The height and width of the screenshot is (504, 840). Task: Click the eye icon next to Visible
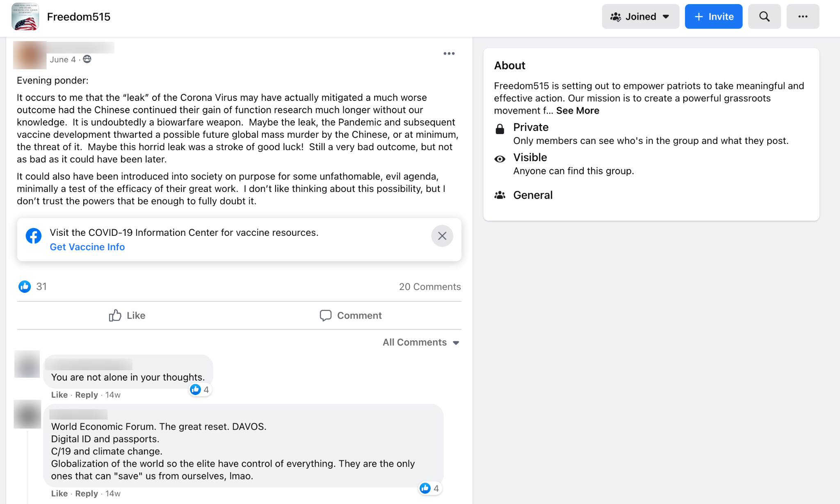500,159
